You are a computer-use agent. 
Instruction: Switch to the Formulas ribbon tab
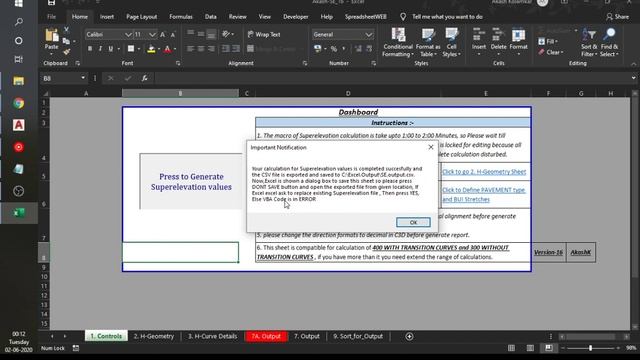coord(181,17)
